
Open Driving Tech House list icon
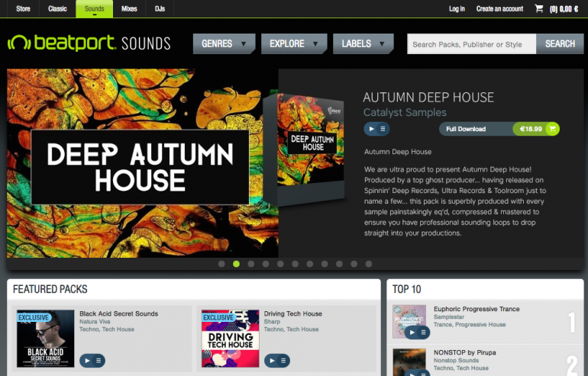283,361
